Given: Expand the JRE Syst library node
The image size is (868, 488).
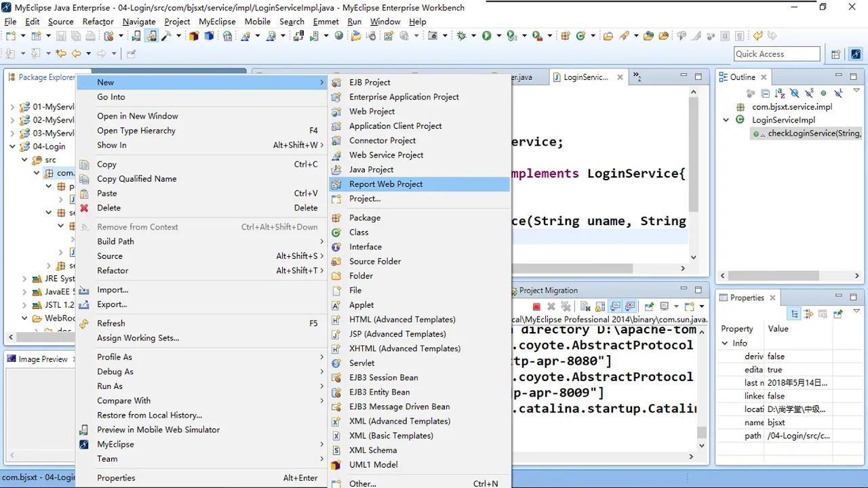Looking at the screenshot, I should (x=24, y=279).
